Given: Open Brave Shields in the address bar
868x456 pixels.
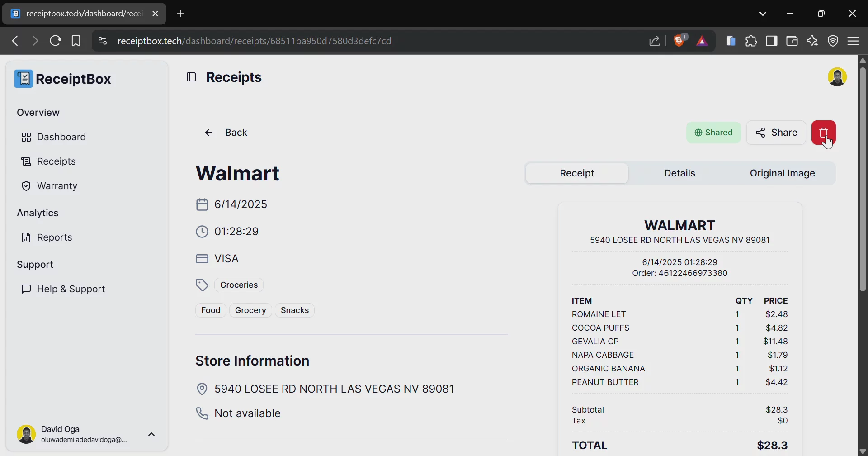Looking at the screenshot, I should [x=679, y=41].
